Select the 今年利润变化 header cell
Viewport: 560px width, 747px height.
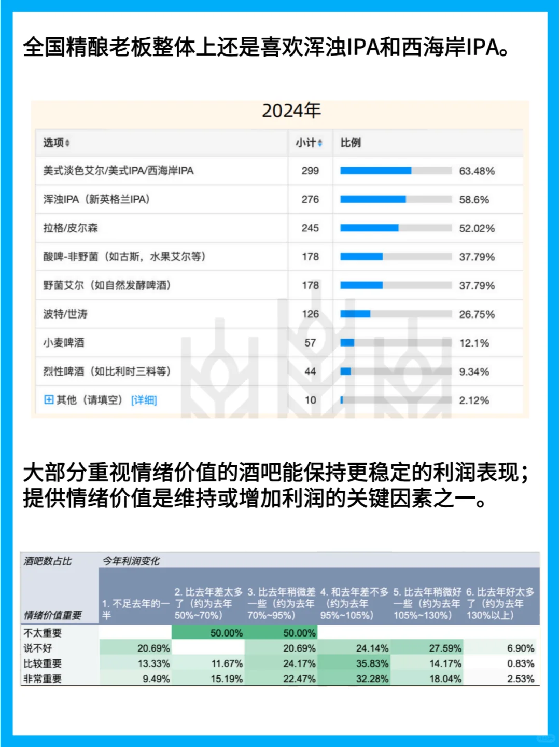click(131, 561)
